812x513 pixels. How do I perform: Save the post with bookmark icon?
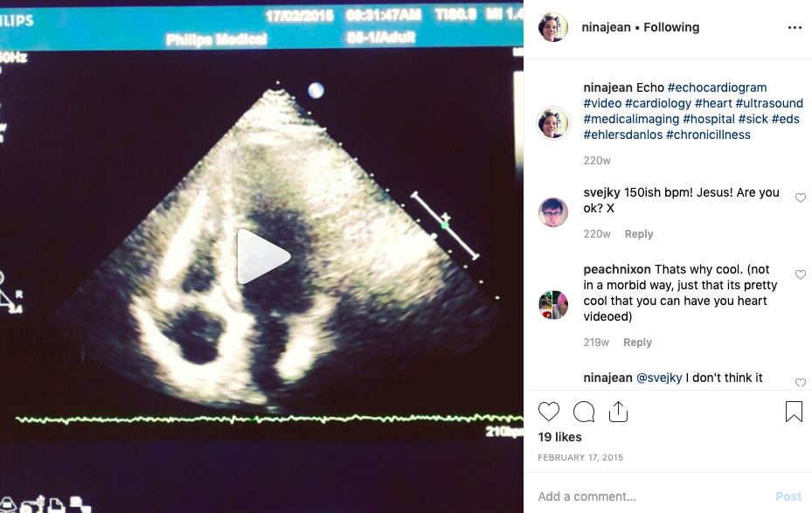794,412
